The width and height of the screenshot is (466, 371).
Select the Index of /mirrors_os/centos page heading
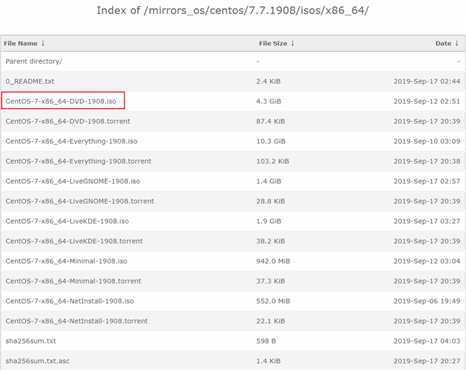click(233, 10)
